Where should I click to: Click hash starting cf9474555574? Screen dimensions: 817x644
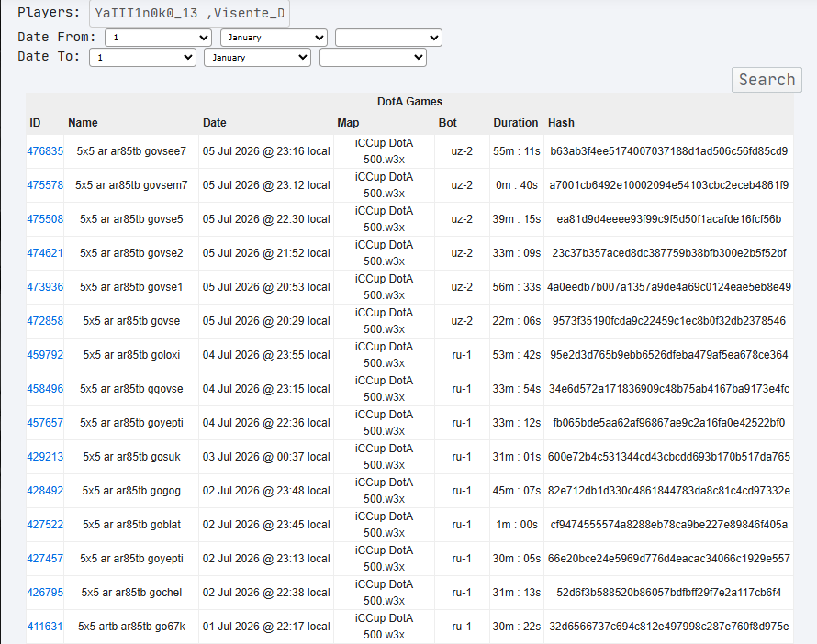[668, 524]
